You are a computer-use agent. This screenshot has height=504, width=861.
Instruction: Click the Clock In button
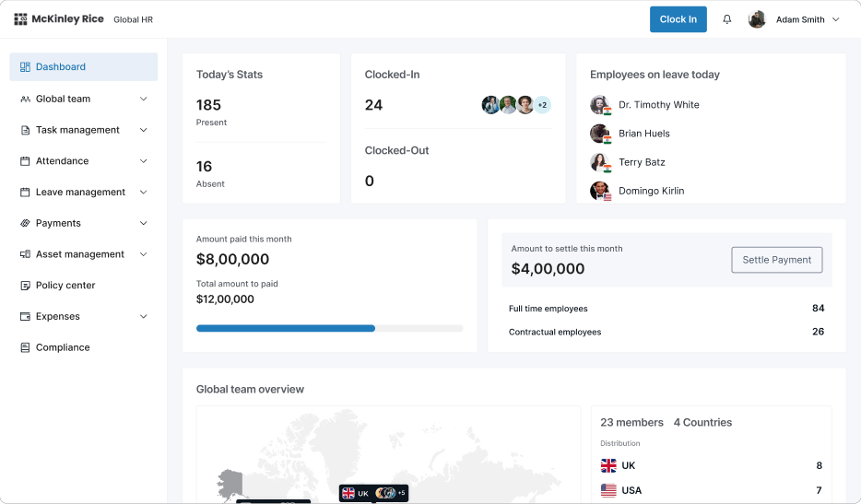point(678,19)
